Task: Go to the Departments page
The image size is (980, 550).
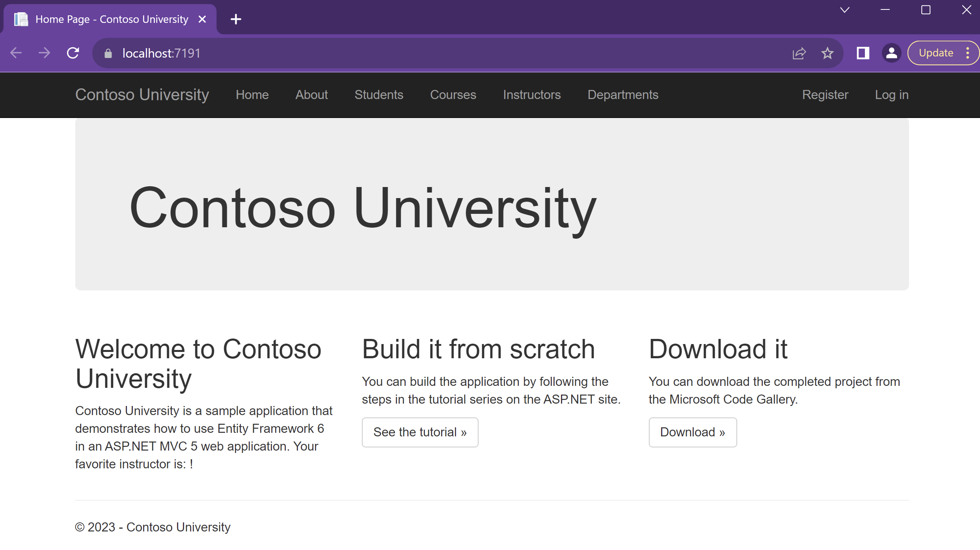Action: (x=623, y=95)
